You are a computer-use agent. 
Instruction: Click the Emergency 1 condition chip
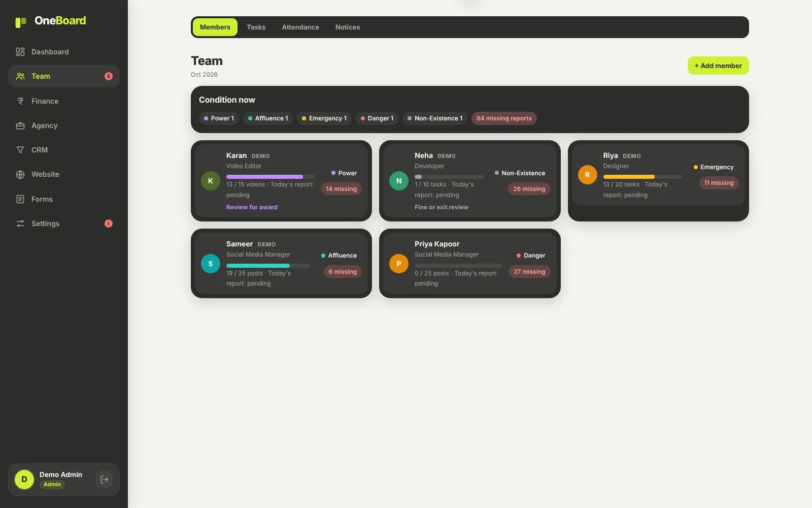[x=324, y=118]
